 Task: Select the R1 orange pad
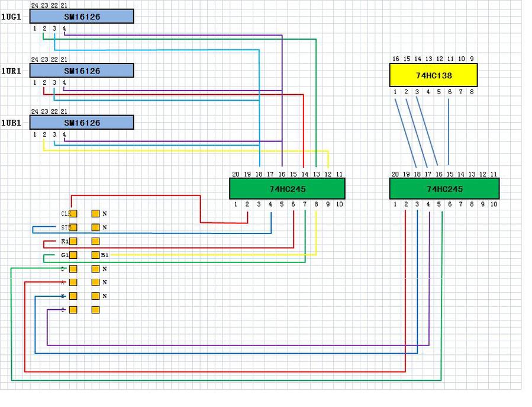click(73, 242)
